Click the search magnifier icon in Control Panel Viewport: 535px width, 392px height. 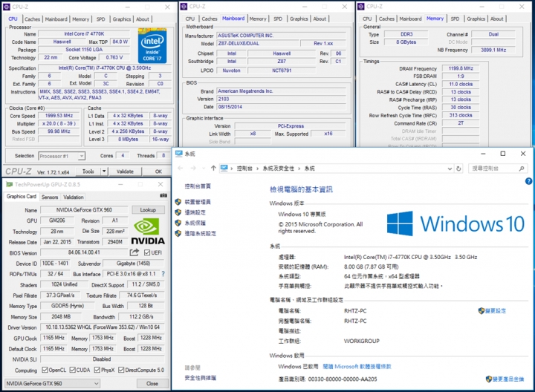[x=522, y=169]
